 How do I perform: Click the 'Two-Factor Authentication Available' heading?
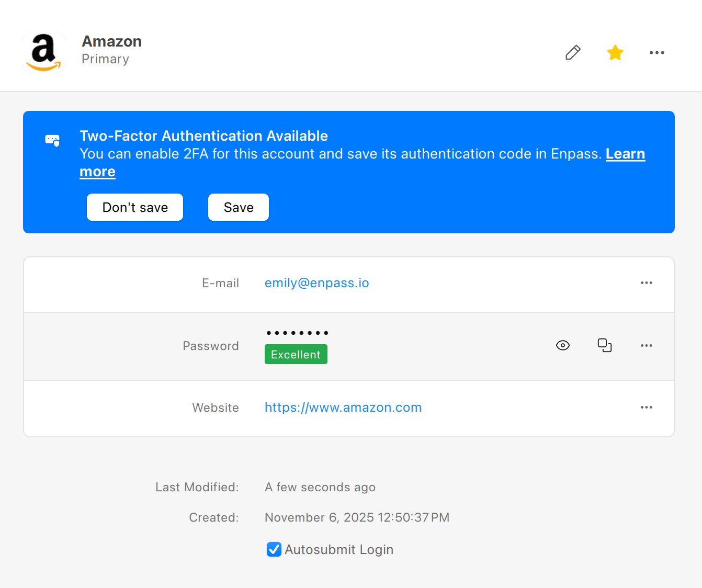204,136
